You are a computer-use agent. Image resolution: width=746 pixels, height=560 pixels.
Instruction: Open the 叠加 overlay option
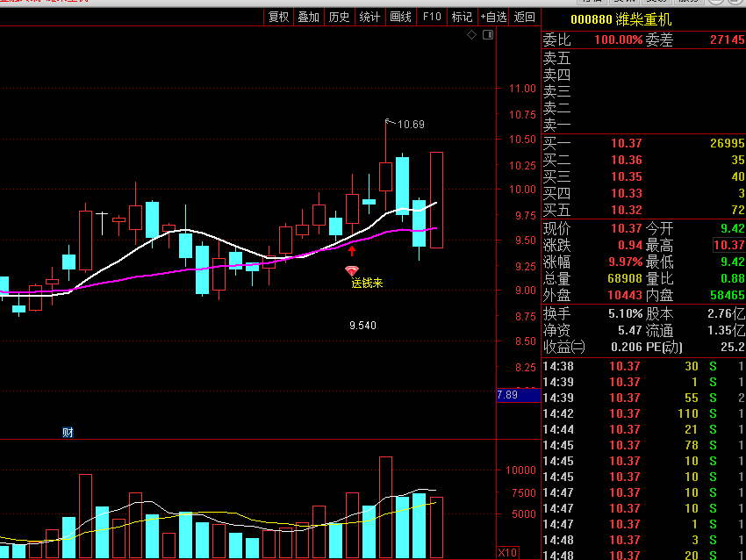[308, 18]
